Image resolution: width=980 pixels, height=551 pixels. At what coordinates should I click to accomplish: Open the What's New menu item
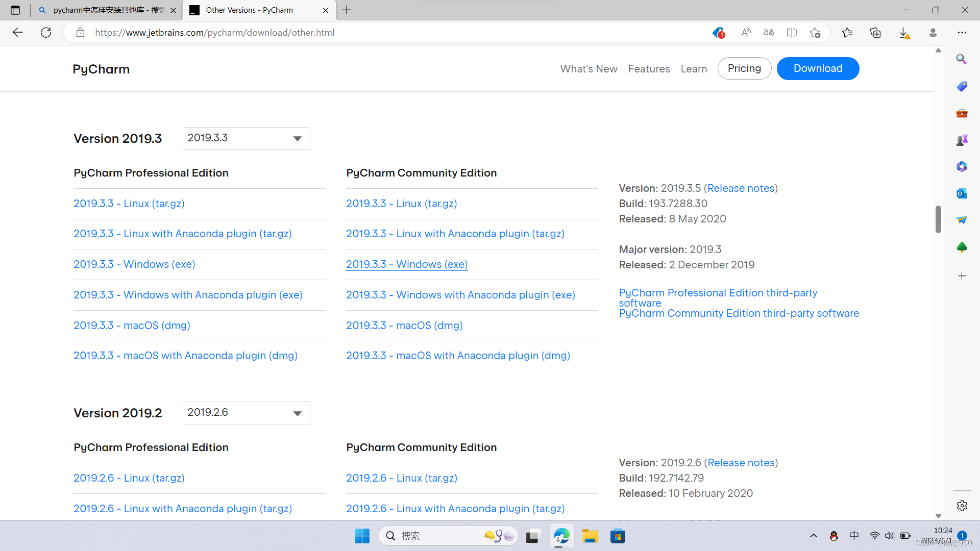[x=589, y=69]
